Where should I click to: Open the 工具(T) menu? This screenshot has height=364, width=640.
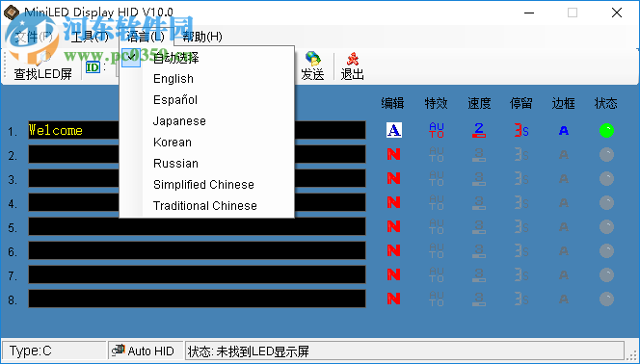90,37
